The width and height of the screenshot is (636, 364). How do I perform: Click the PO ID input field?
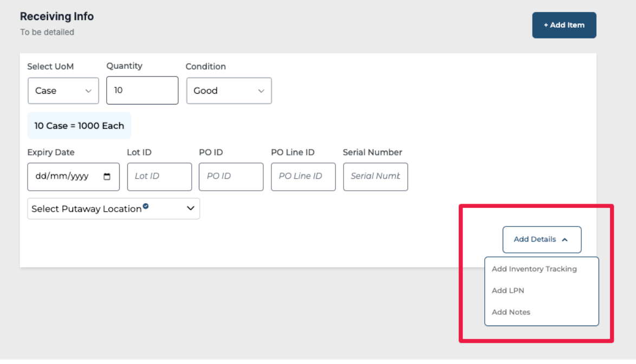(x=231, y=177)
